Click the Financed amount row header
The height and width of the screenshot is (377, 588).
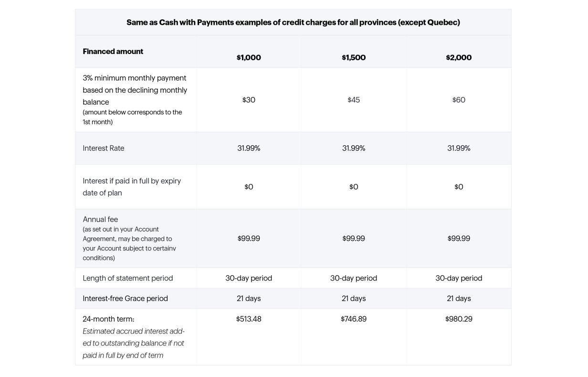pyautogui.click(x=113, y=52)
